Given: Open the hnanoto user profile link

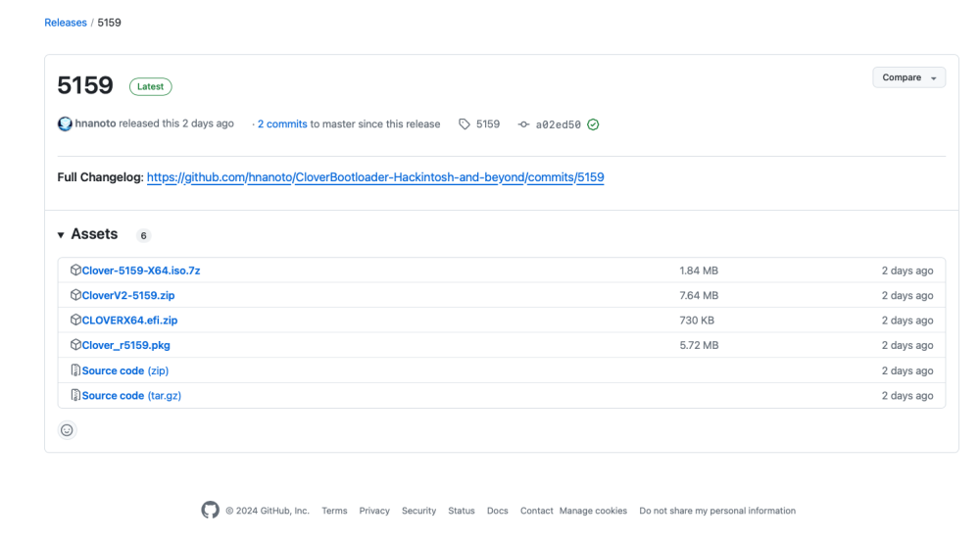Looking at the screenshot, I should (95, 123).
